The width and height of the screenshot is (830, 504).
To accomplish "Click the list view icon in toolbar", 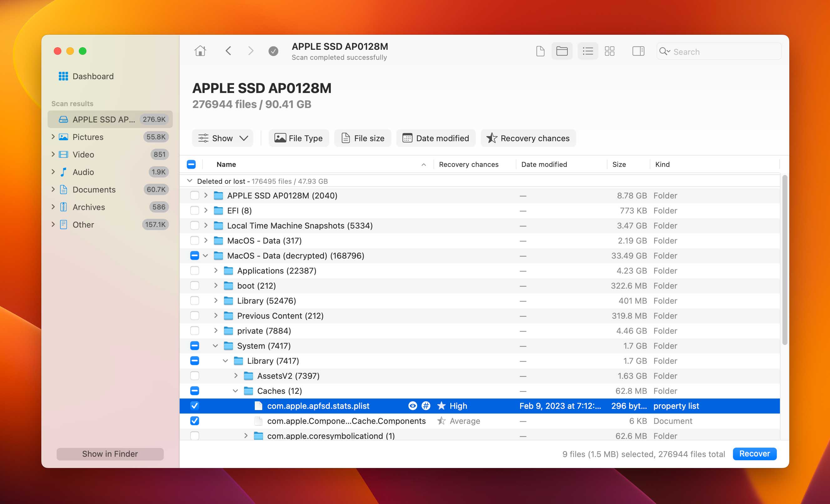I will click(x=587, y=51).
